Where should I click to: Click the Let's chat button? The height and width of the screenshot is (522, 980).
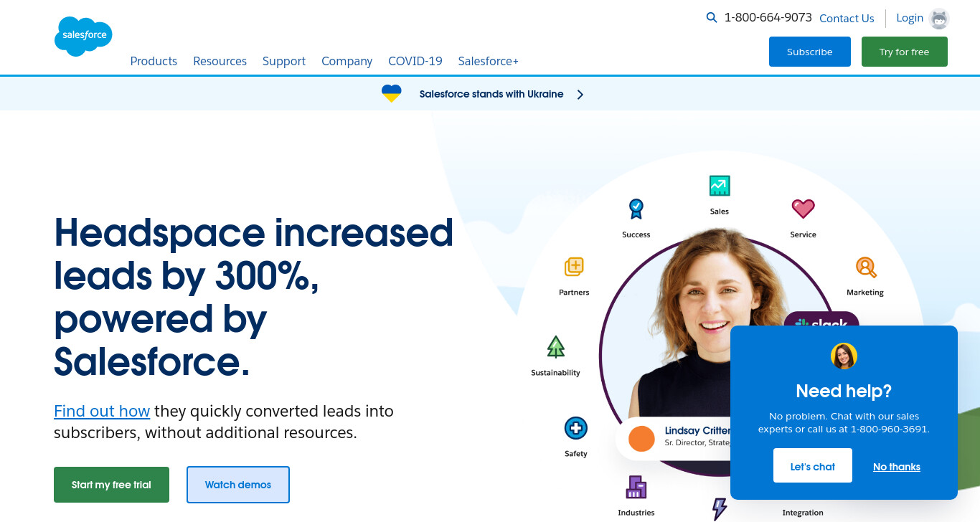click(x=813, y=466)
